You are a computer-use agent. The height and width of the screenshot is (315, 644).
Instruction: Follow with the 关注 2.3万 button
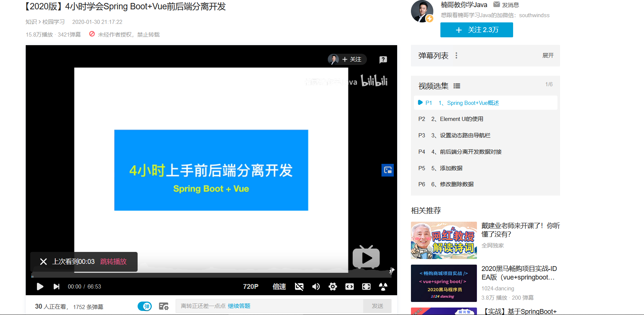pos(477,30)
